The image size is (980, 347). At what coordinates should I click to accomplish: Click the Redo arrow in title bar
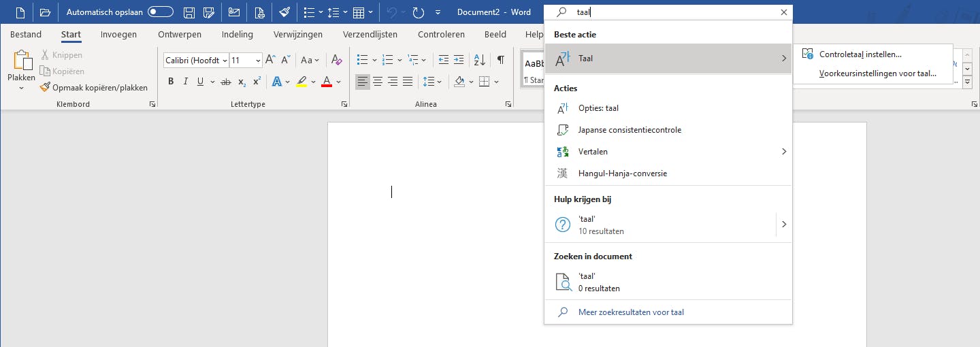point(419,12)
